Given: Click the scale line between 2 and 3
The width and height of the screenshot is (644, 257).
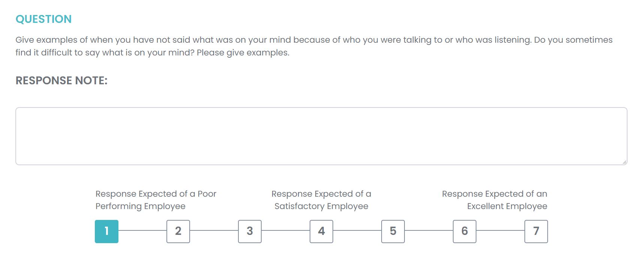Looking at the screenshot, I should click(214, 230).
